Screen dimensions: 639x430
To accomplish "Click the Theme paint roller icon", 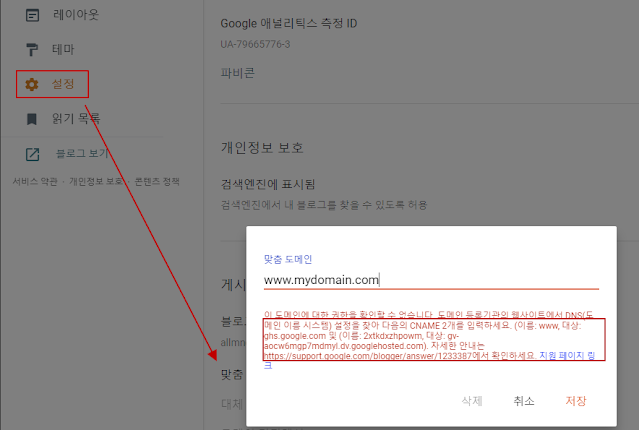I will [x=32, y=50].
